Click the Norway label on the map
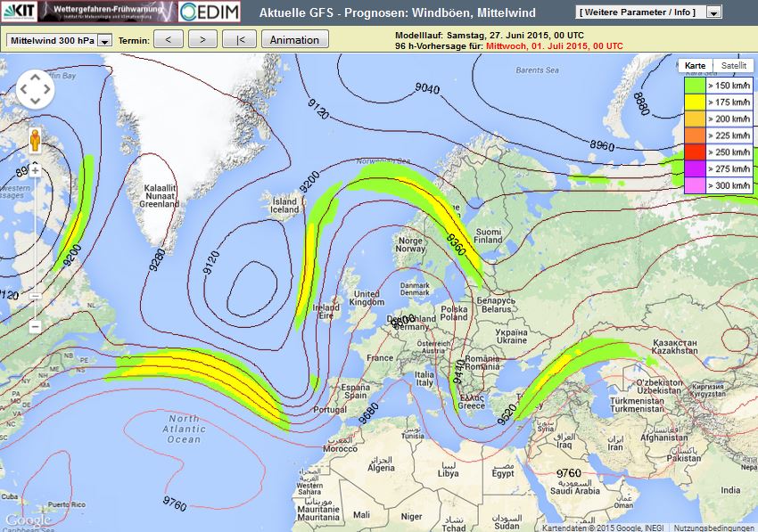This screenshot has height=532, width=758. point(410,245)
